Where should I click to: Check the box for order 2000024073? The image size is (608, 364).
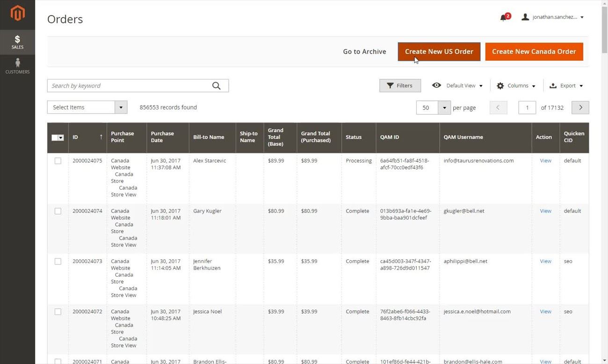(58, 262)
